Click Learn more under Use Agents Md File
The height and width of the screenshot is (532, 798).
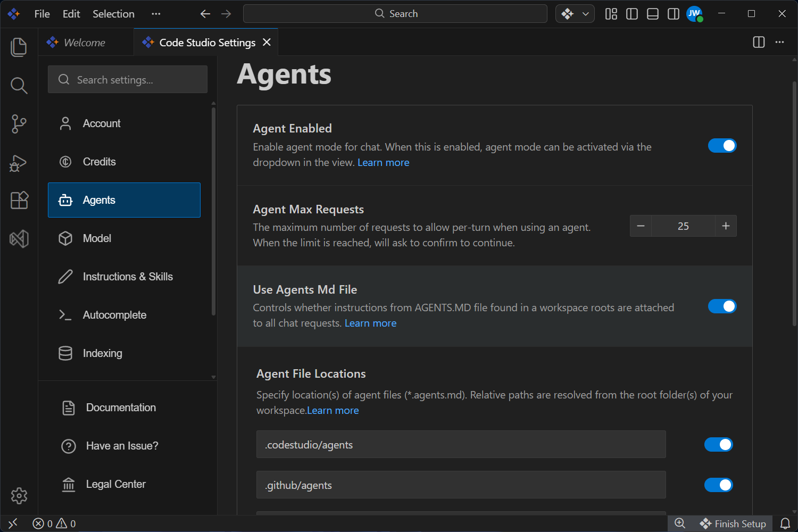pyautogui.click(x=371, y=323)
